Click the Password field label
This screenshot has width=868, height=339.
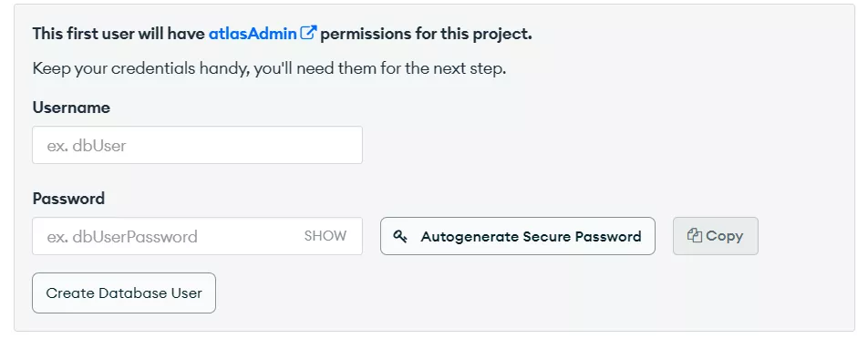pyautogui.click(x=68, y=199)
